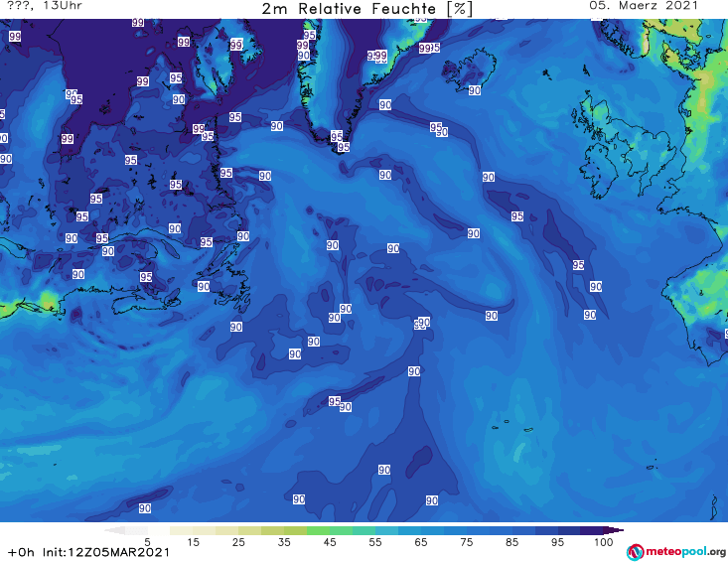Click the legend value 35
This screenshot has height=562, width=728.
284,542
